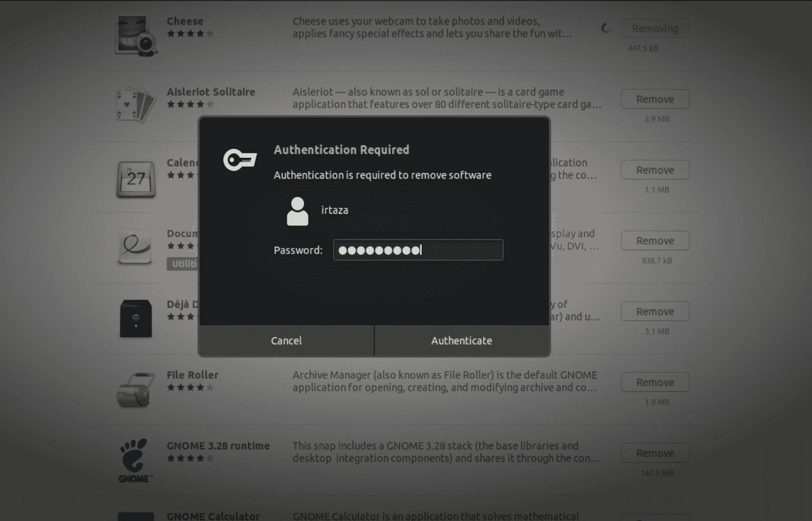Click the Aisleriot Solitaire cards icon

click(136, 105)
